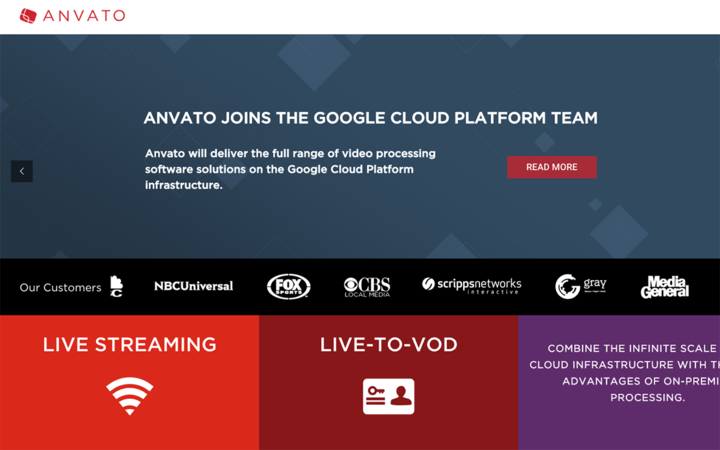Click the CBS Local Media logo
The height and width of the screenshot is (450, 720).
[x=367, y=287]
